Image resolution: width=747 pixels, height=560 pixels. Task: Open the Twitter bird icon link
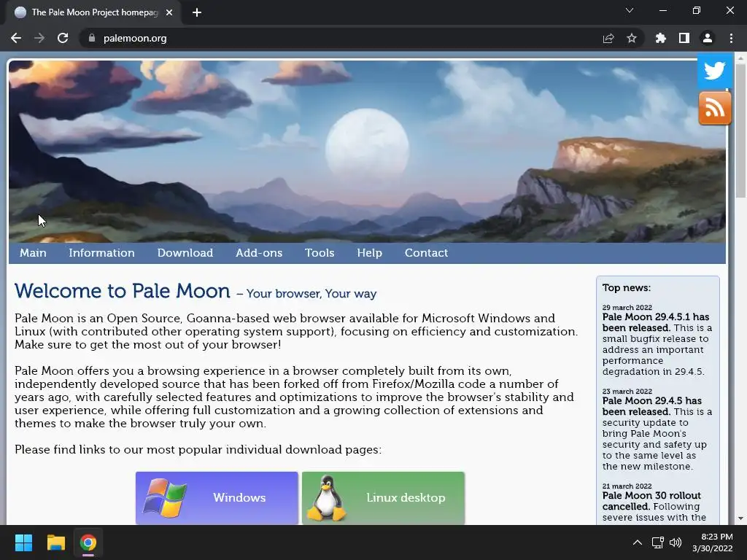(715, 71)
